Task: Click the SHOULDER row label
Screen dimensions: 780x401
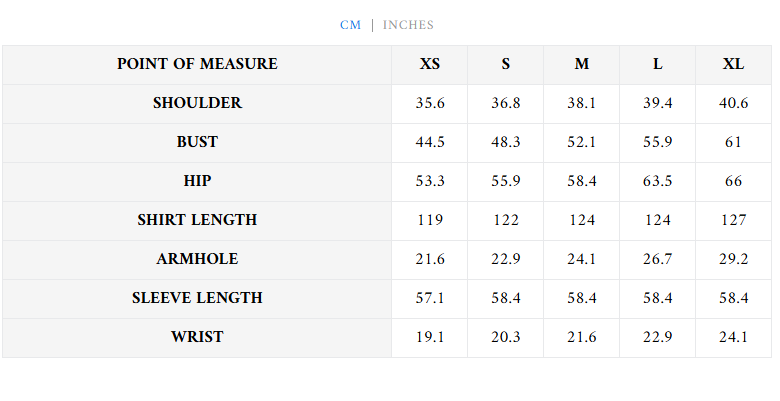Action: click(197, 103)
